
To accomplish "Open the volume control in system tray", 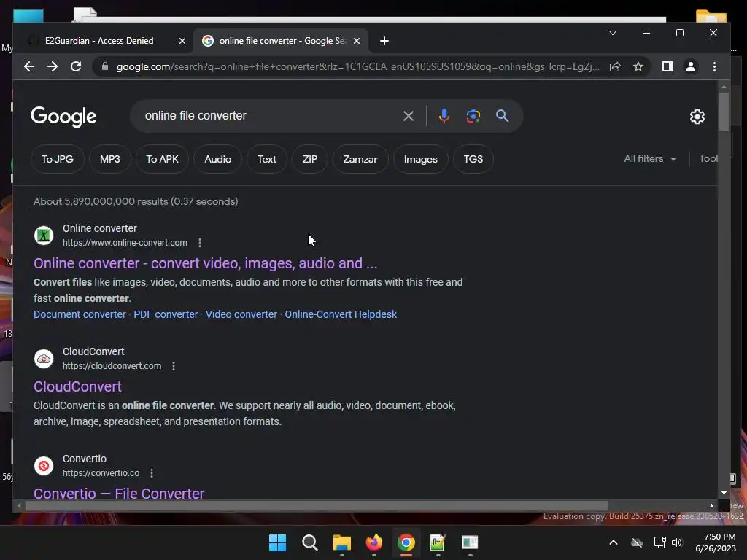I will (x=677, y=542).
